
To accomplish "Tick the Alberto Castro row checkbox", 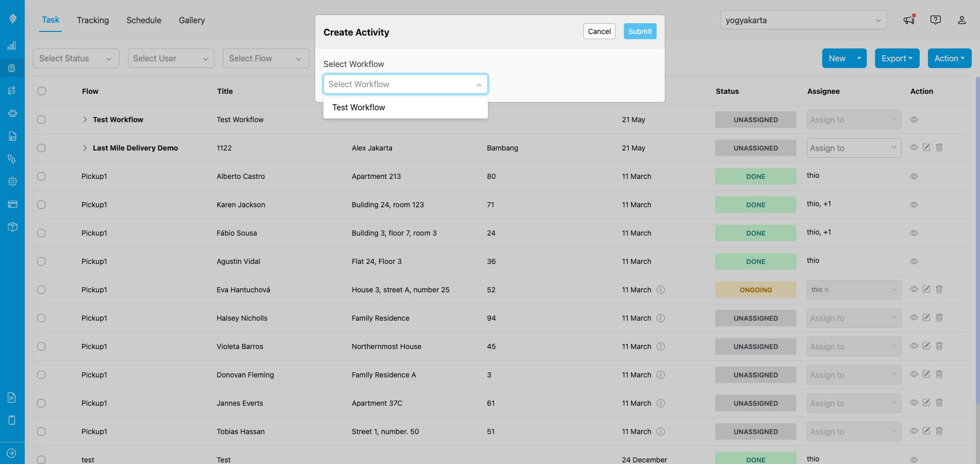I will click(41, 176).
